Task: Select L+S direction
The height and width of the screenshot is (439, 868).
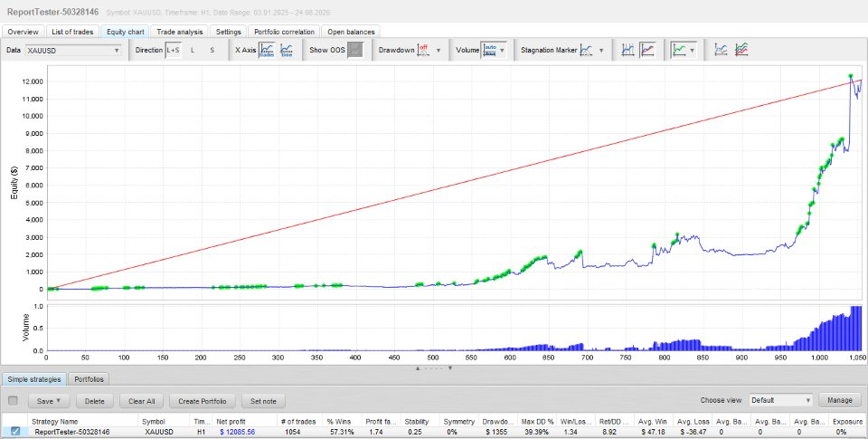Action: click(173, 50)
